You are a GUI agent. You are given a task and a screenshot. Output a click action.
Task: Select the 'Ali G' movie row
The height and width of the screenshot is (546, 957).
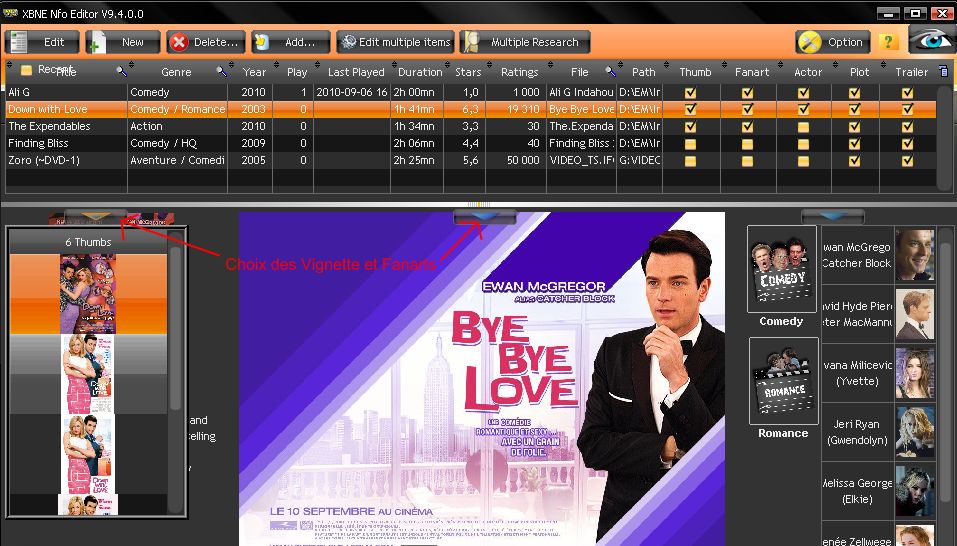coord(471,92)
